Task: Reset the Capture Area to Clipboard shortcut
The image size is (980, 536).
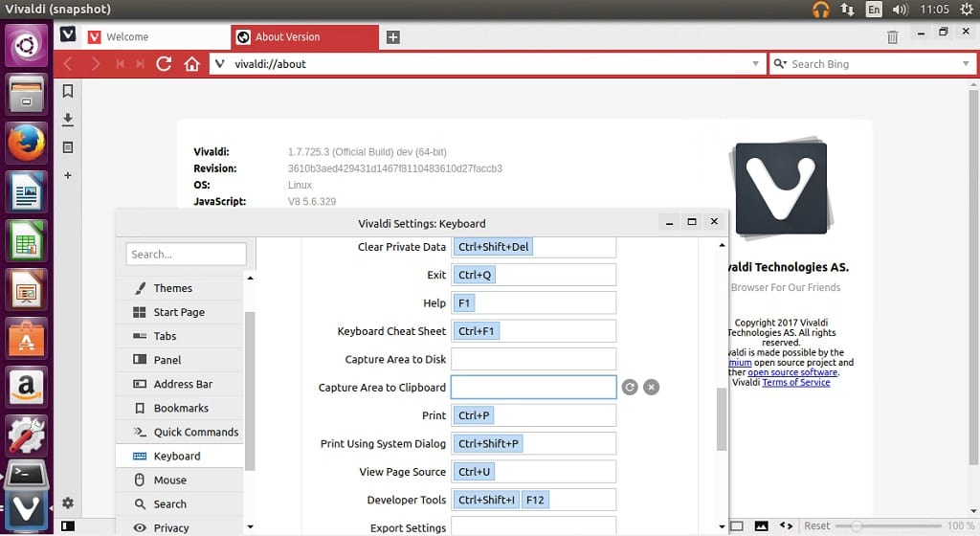Action: (630, 387)
